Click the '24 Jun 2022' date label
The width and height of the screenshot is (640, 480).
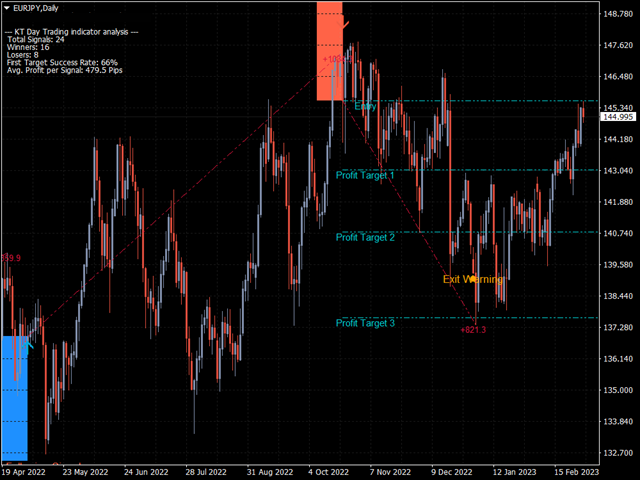point(146,472)
